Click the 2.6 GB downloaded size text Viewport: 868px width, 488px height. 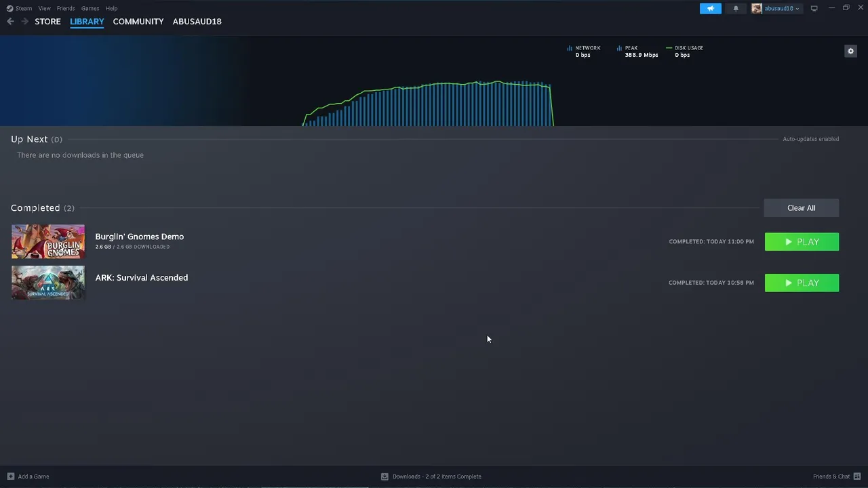pos(132,247)
